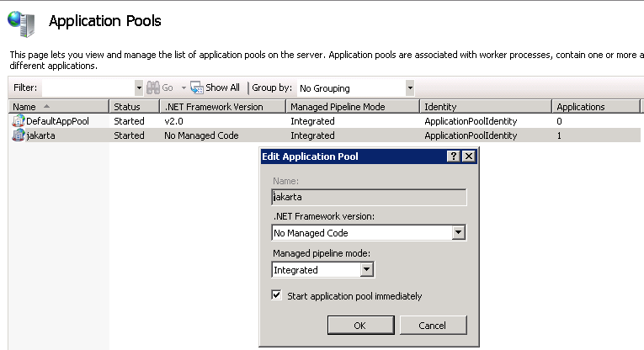Click the Go filter icon
Viewport: 644px width, 350px height.
pyautogui.click(x=153, y=87)
